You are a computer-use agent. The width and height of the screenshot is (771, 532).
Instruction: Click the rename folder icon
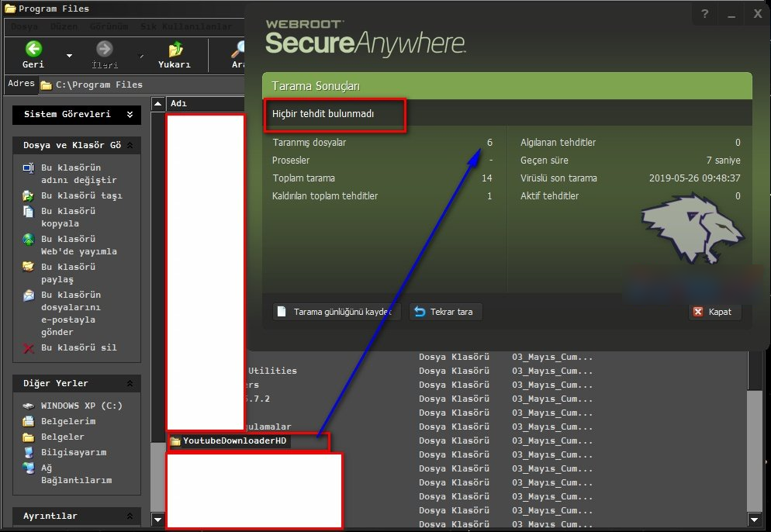tap(29, 168)
